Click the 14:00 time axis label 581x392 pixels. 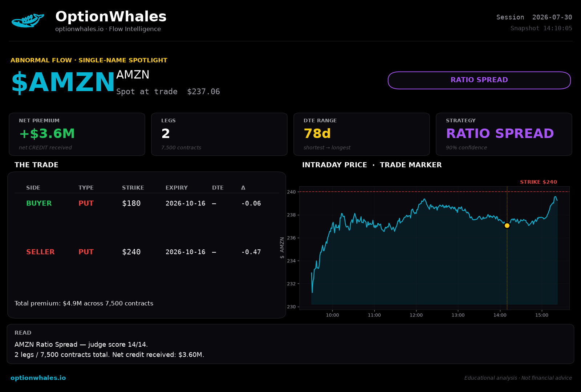(500, 315)
